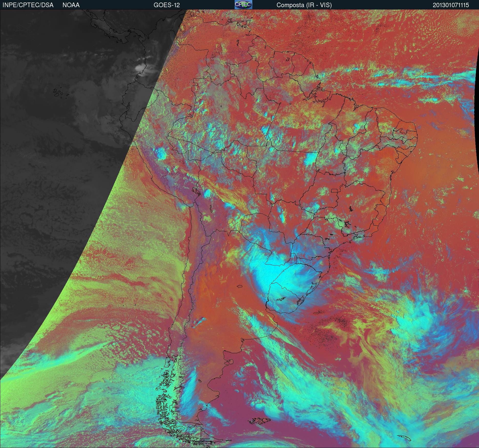The image size is (479, 448).
Task: Click the 201301071115 timestamp
Action: (451, 5)
